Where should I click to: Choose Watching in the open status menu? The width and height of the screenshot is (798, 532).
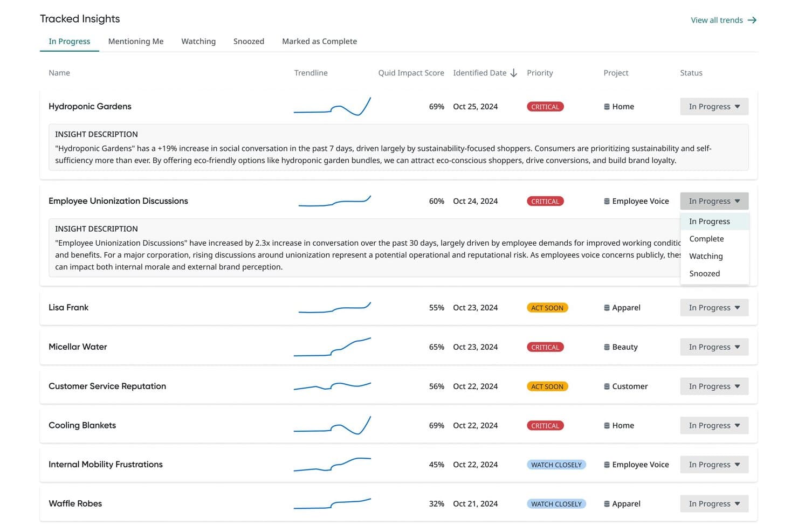tap(714, 256)
